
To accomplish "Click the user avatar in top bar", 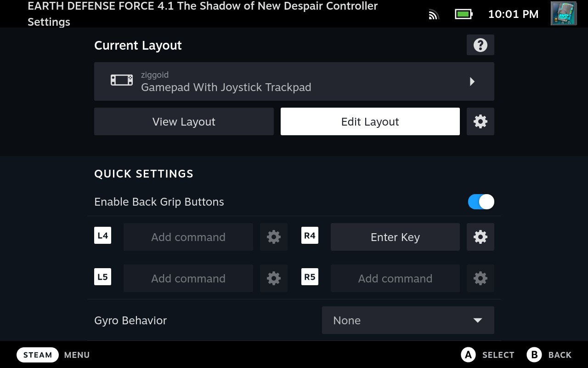I will click(564, 13).
